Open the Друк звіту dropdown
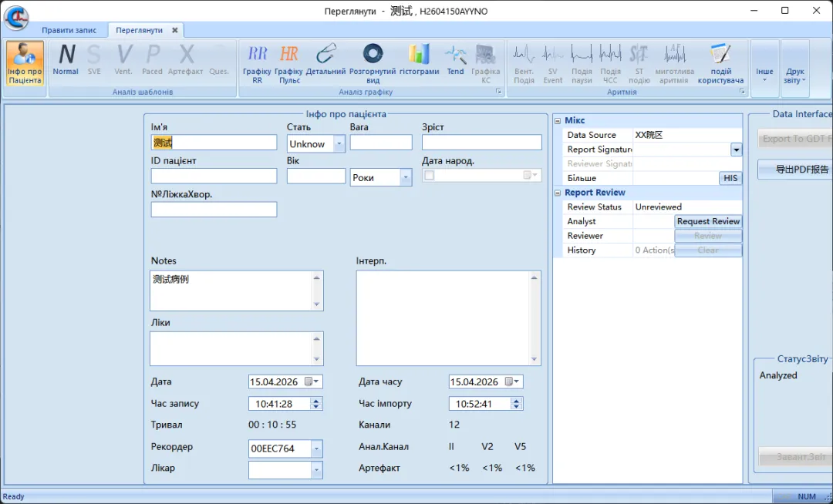 click(x=795, y=69)
